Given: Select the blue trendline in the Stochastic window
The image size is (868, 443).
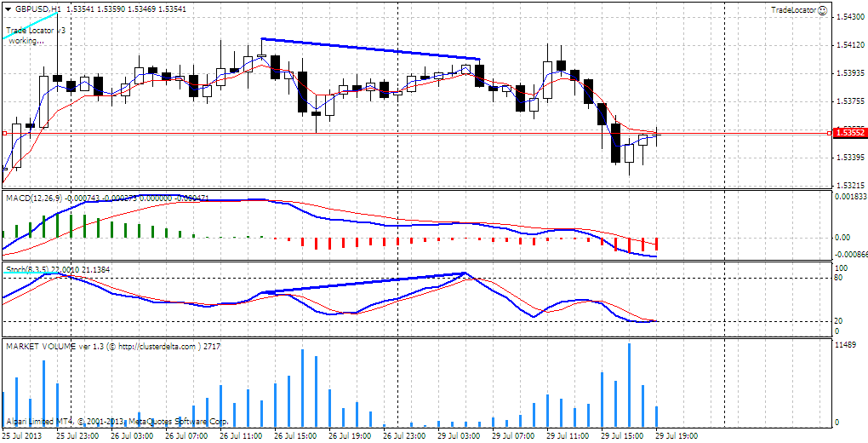Looking at the screenshot, I should click(x=363, y=282).
